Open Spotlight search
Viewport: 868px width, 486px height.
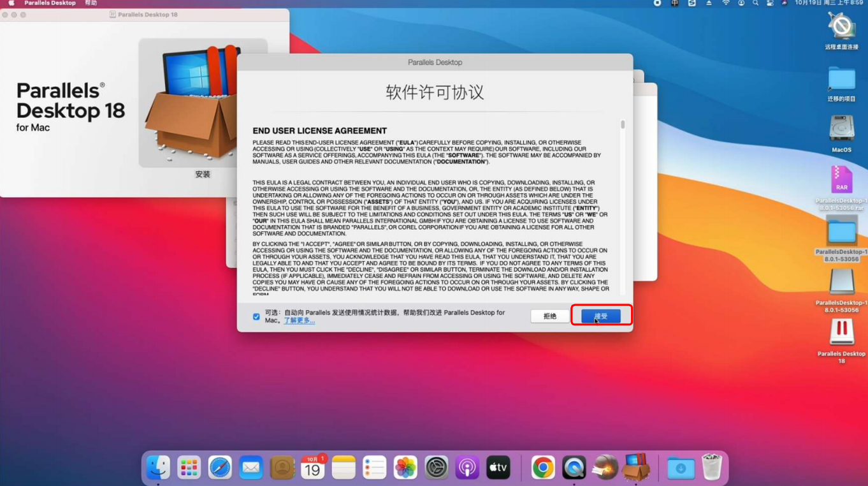756,3
